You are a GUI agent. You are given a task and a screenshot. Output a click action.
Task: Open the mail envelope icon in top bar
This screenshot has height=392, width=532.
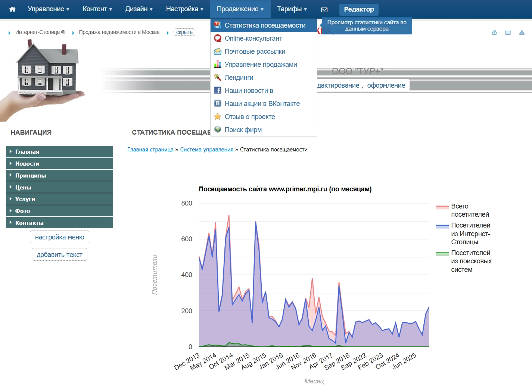coord(324,10)
